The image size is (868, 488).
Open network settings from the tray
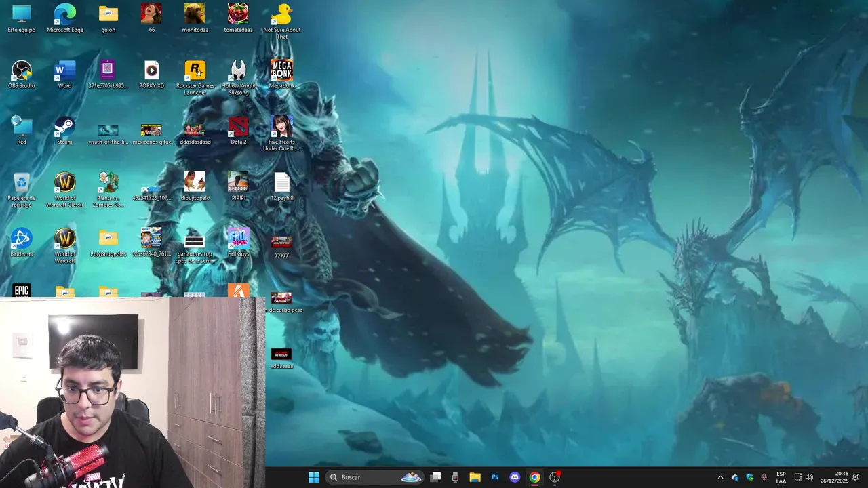coord(798,477)
